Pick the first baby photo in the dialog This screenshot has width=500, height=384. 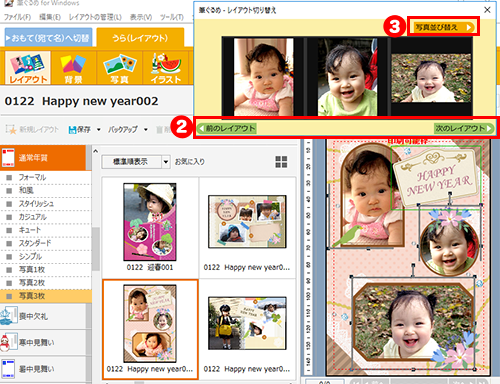point(263,77)
